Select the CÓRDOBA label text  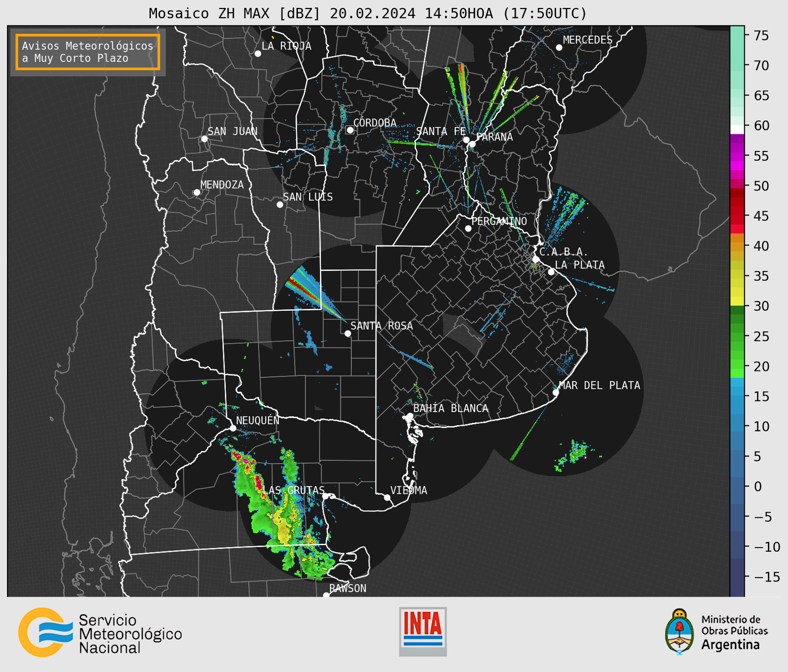coord(375,123)
